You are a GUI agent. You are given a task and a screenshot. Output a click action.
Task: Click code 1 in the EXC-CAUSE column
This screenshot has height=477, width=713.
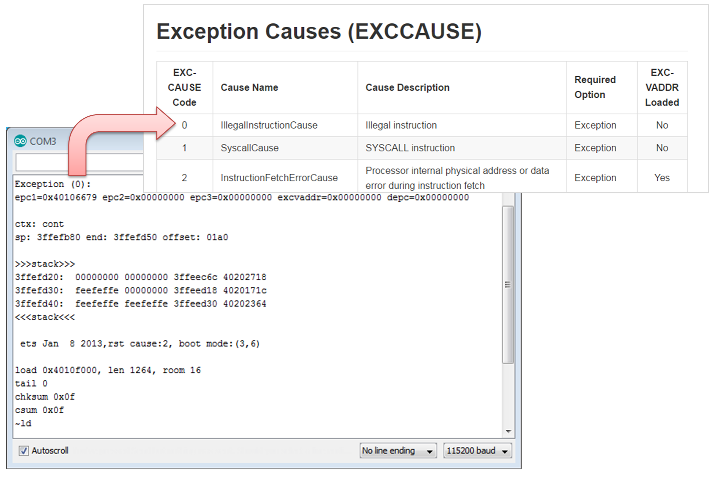184,148
